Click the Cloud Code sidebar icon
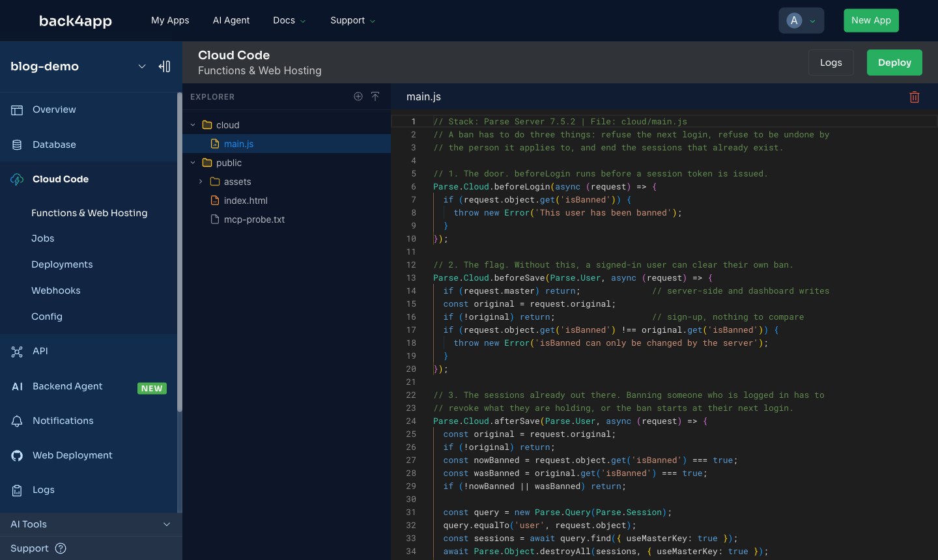The height and width of the screenshot is (560, 938). 17,180
